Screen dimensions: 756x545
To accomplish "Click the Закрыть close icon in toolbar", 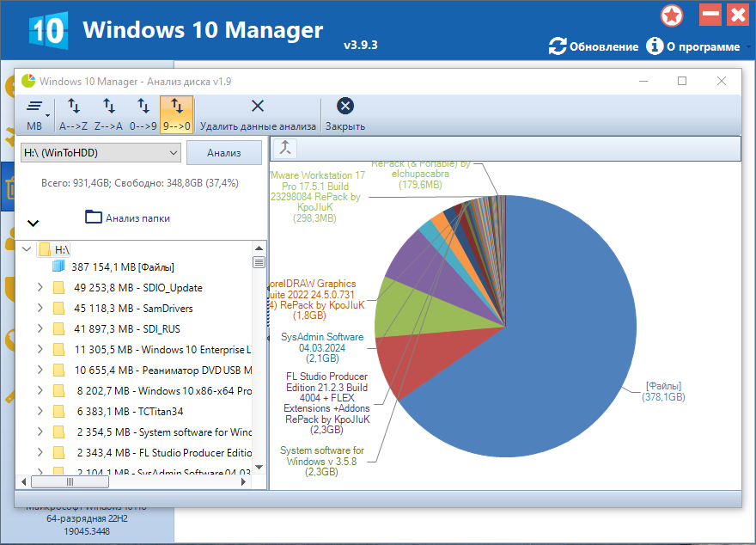I will pyautogui.click(x=345, y=106).
